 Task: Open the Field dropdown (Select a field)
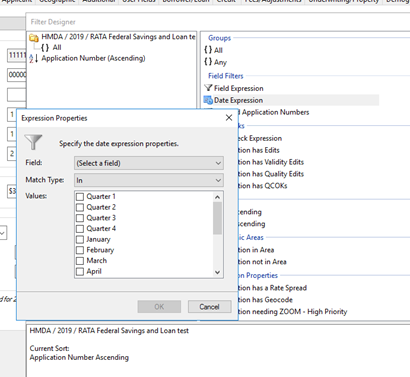(x=149, y=163)
